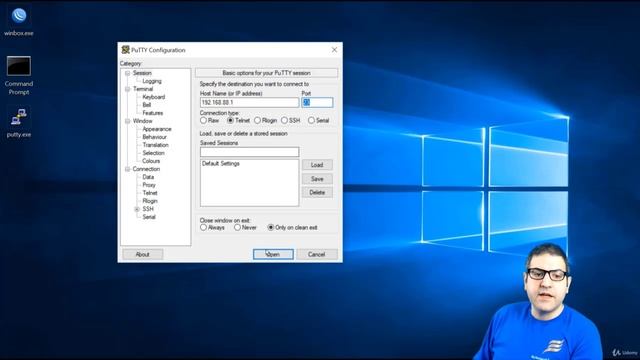This screenshot has width=640, height=360.
Task: Open the Telnet category in tree
Action: (150, 193)
